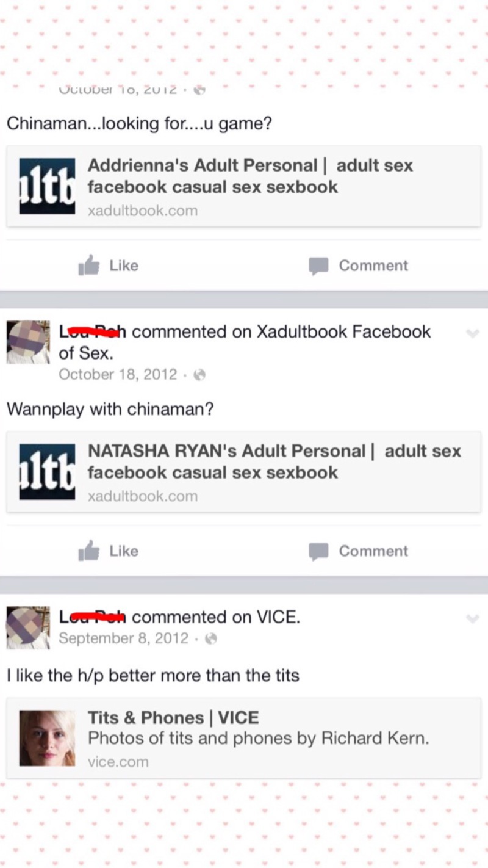Screen dimensions: 488x868
Task: Expand the chevron menu on the Xadultbook post
Action: pos(472,333)
